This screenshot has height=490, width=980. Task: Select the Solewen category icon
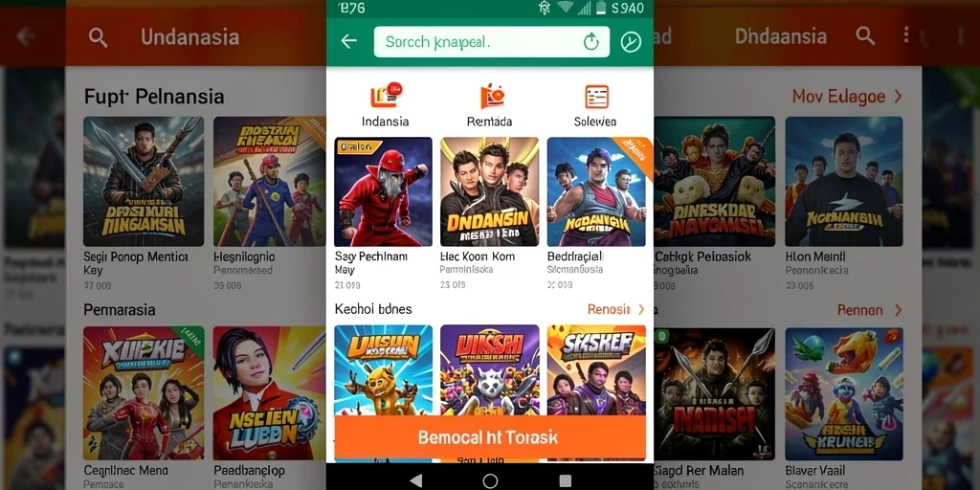click(x=596, y=97)
